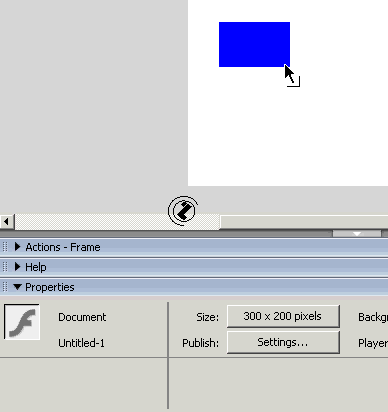Open Publish Settings button

[x=283, y=342]
